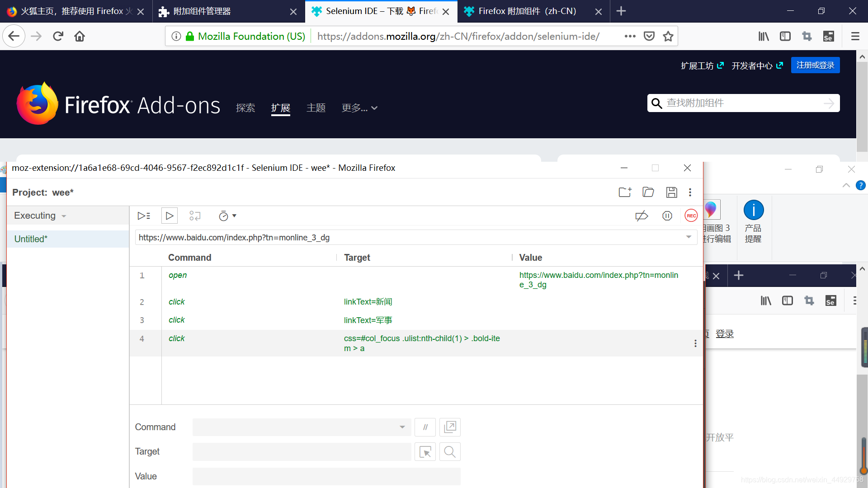
Task: Disable breakpoints in Selenium IDE
Action: pos(642,216)
